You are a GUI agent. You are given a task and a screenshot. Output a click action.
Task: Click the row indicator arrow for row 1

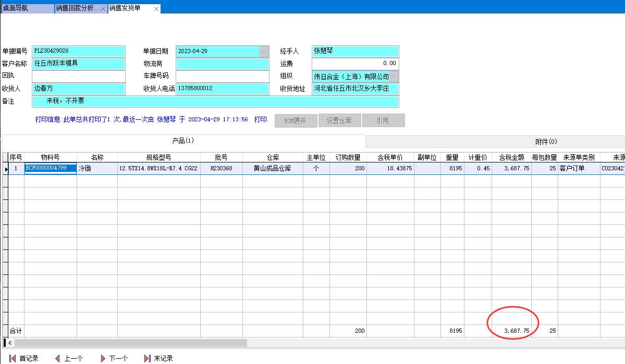point(6,169)
